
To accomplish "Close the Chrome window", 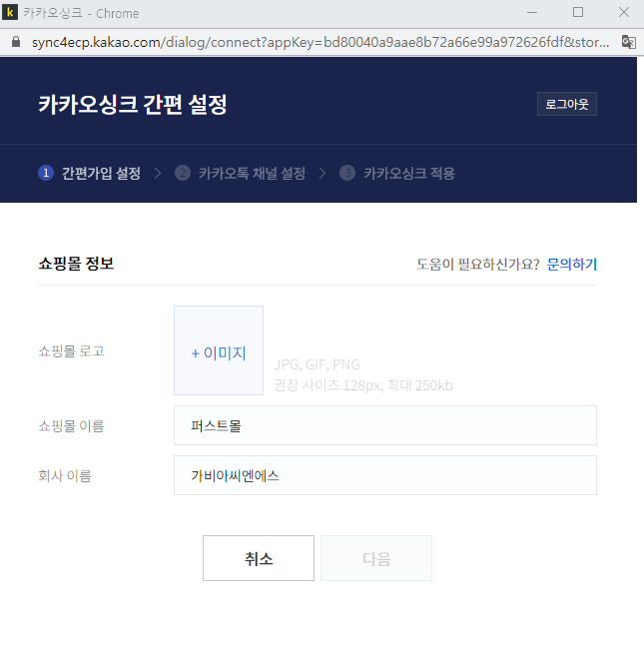I will point(624,13).
